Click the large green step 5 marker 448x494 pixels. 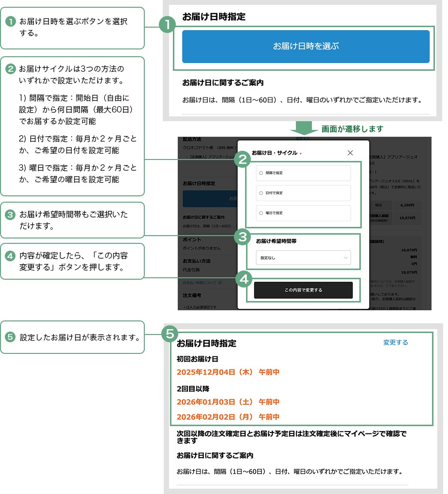pos(170,334)
